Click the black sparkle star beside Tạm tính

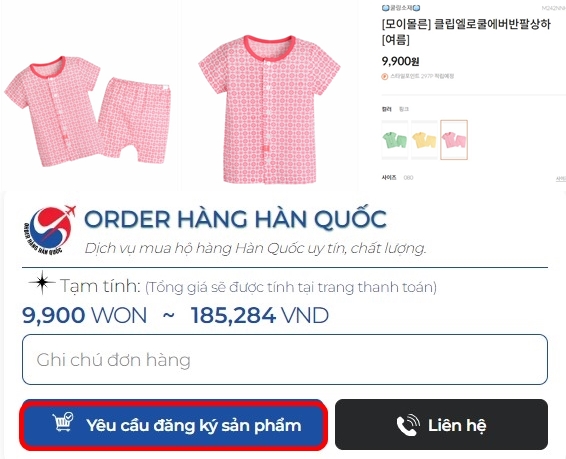42,283
